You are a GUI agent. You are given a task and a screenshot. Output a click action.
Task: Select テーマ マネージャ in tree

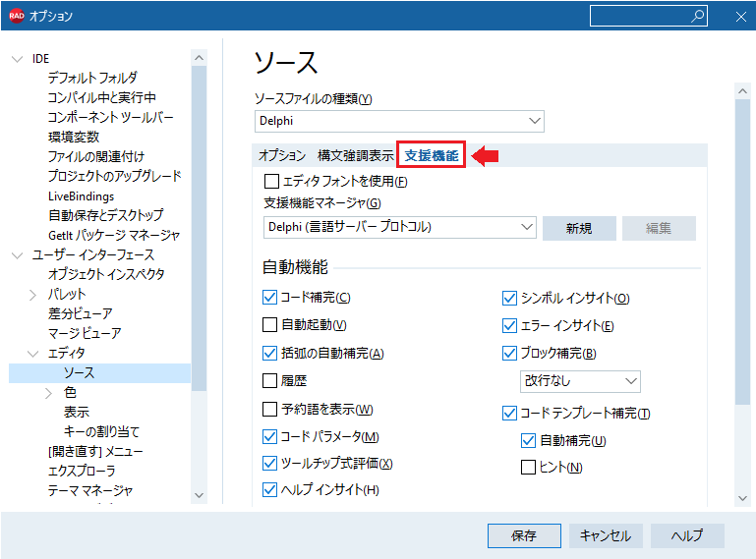(90, 491)
